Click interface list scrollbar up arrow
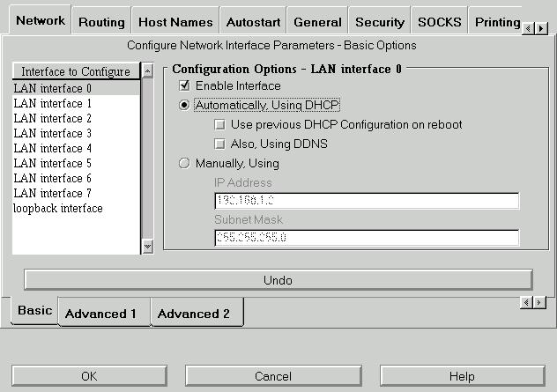The width and height of the screenshot is (557, 392). [x=147, y=70]
